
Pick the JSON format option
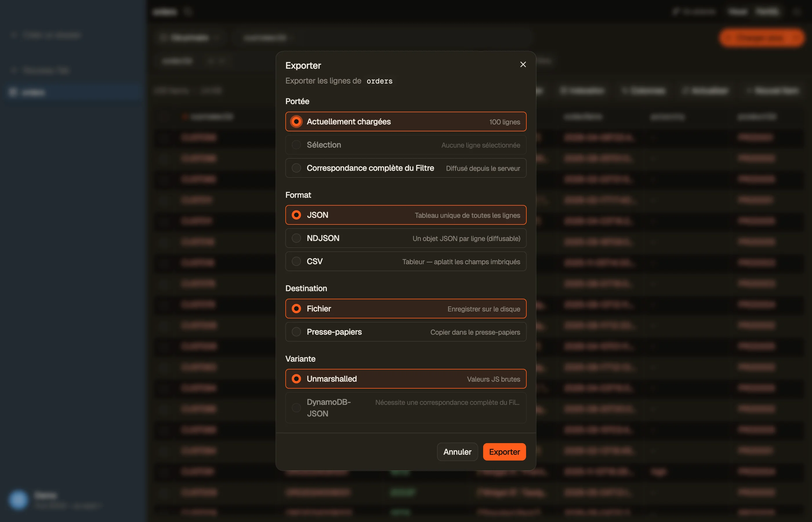406,215
